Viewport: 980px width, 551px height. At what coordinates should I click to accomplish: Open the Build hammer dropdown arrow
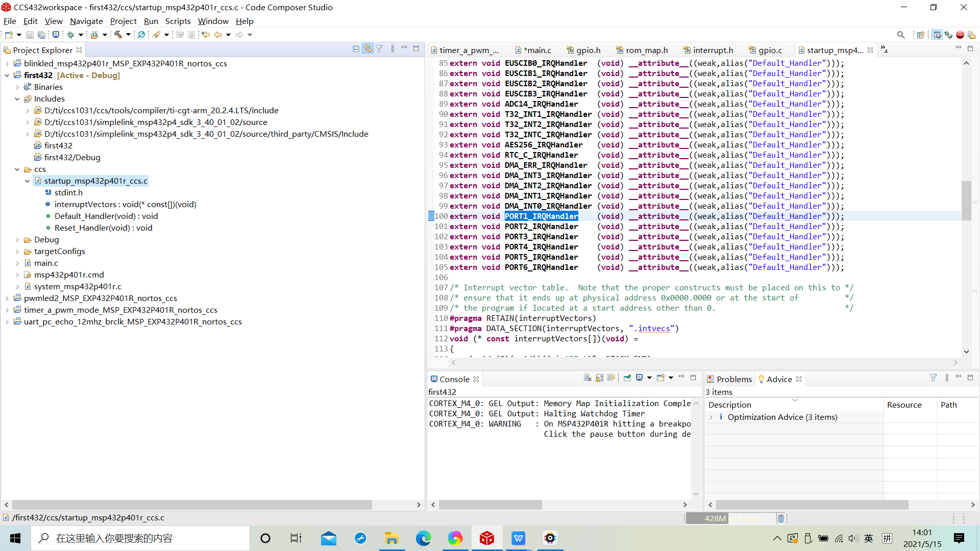point(128,35)
